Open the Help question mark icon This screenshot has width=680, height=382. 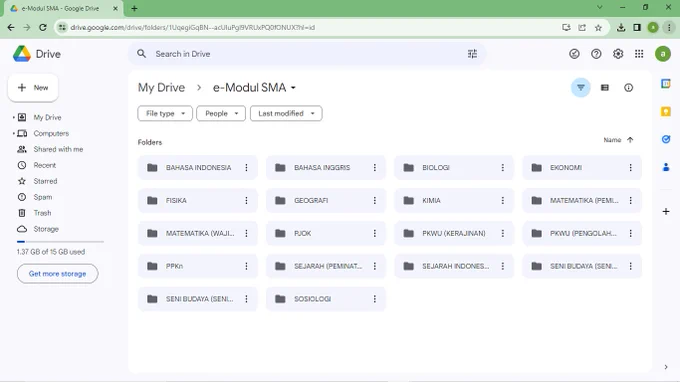[596, 54]
